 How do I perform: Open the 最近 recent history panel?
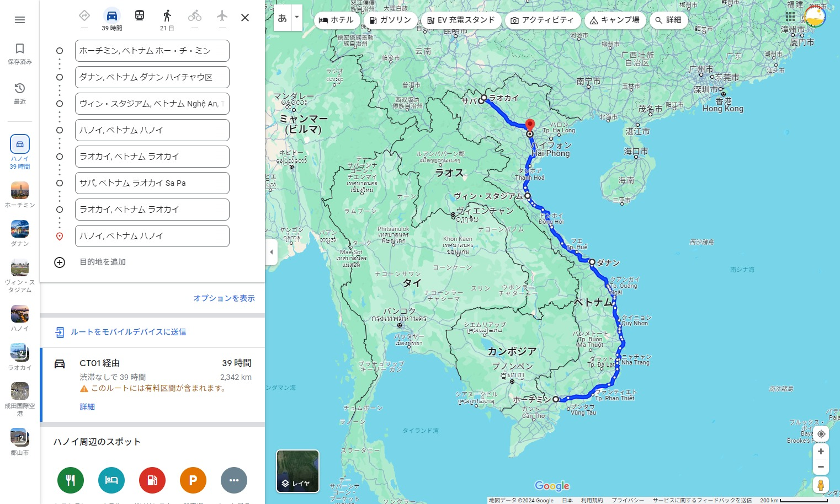pos(20,93)
